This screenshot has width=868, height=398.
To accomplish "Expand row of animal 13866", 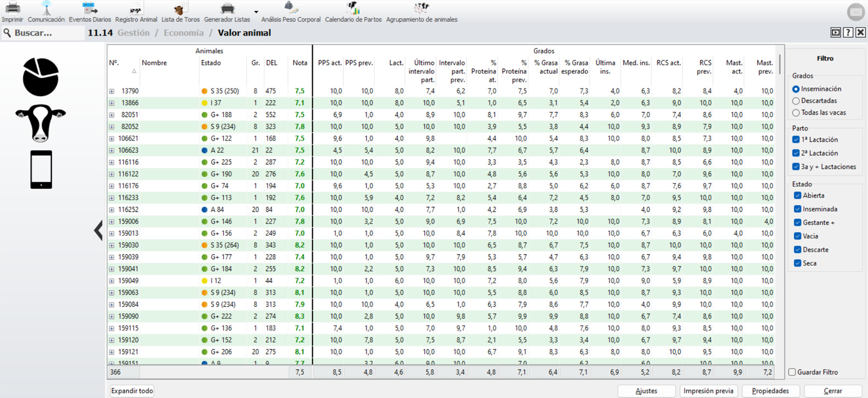I will click(111, 103).
